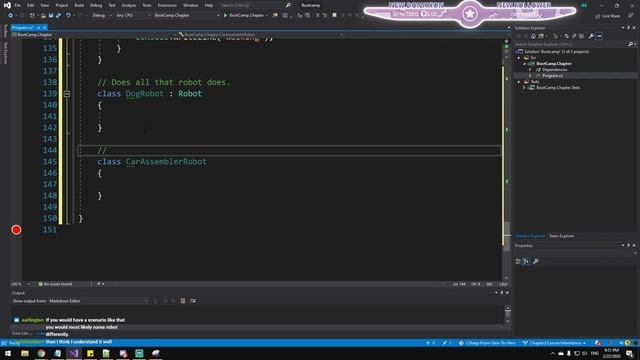The width and height of the screenshot is (640, 360).
Task: Expand the Program.cs node
Action: (531, 76)
